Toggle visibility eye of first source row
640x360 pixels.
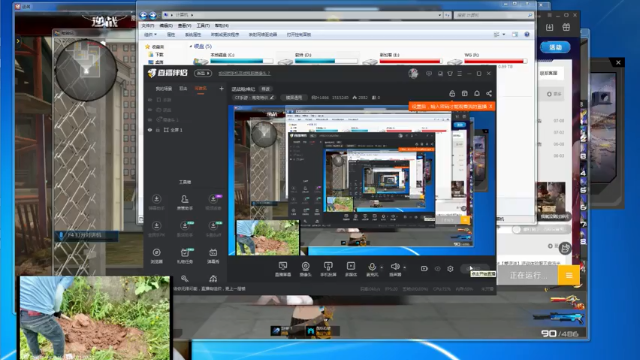pos(150,100)
